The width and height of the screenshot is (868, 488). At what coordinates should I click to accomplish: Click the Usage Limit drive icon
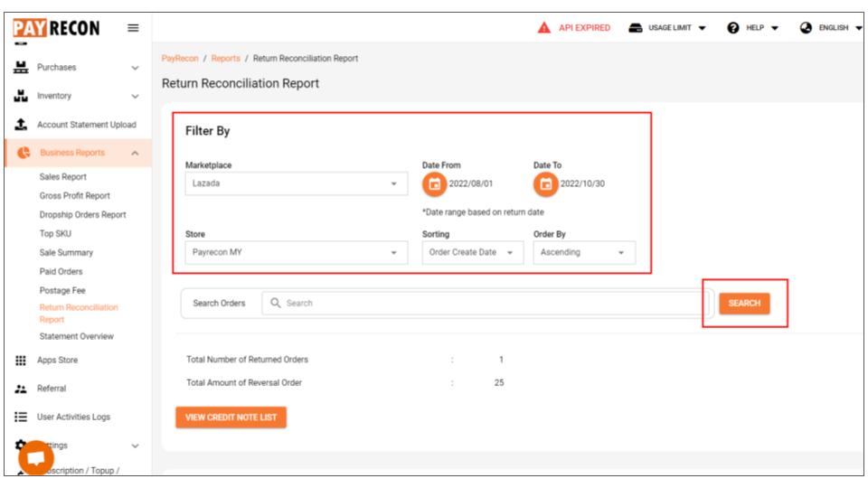click(x=635, y=28)
